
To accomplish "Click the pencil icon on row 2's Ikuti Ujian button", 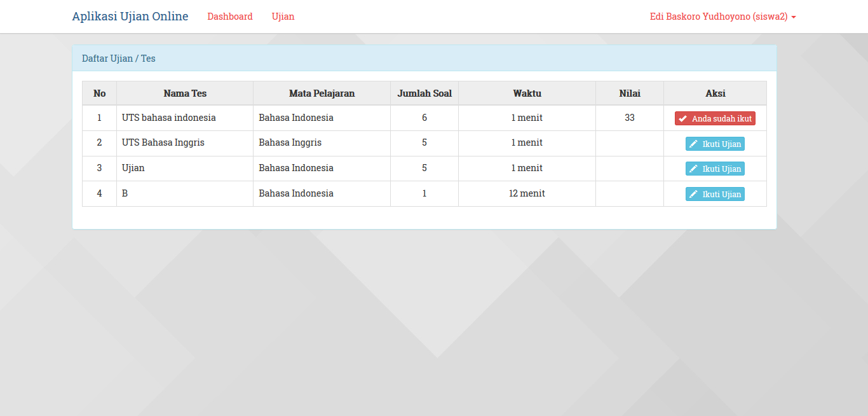I will point(694,144).
